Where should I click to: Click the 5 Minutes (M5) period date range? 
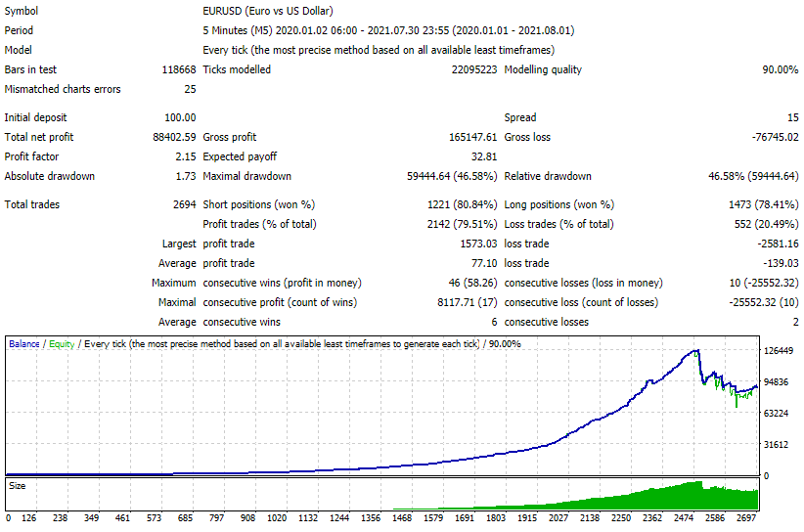(388, 30)
